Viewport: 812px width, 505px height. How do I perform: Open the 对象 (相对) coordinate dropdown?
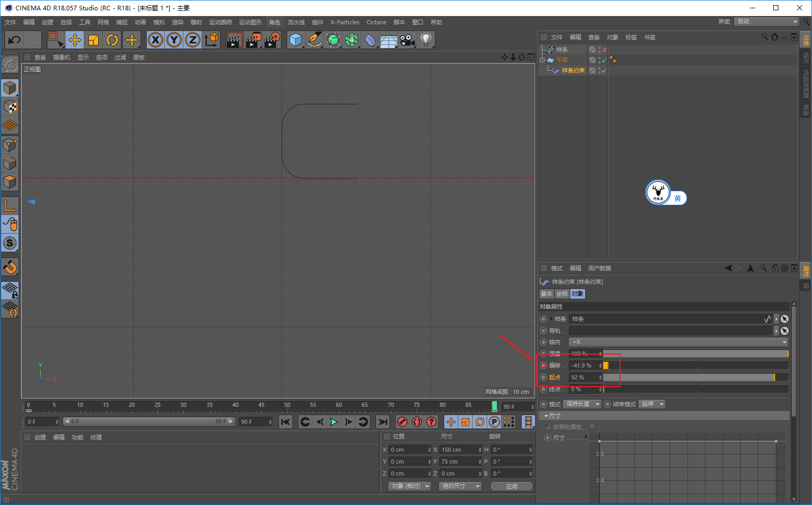410,486
